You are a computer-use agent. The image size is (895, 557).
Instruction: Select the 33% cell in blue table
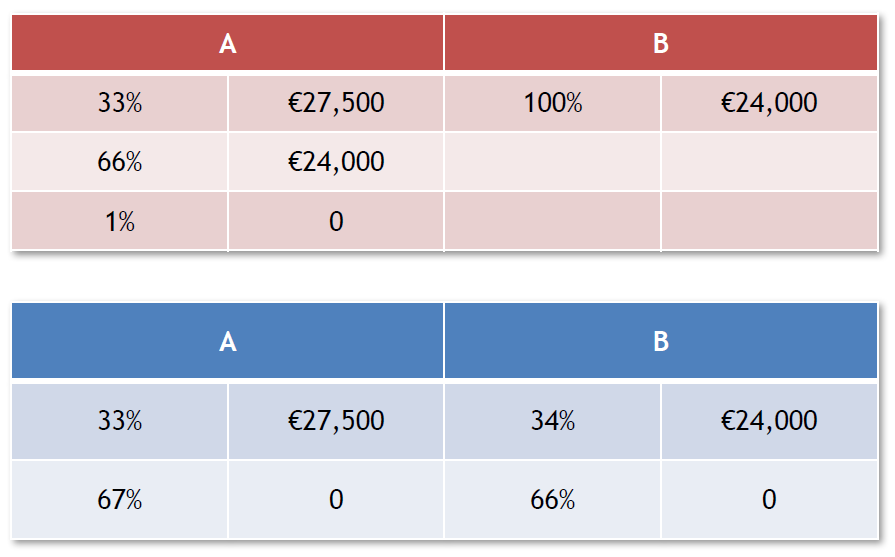coord(119,421)
